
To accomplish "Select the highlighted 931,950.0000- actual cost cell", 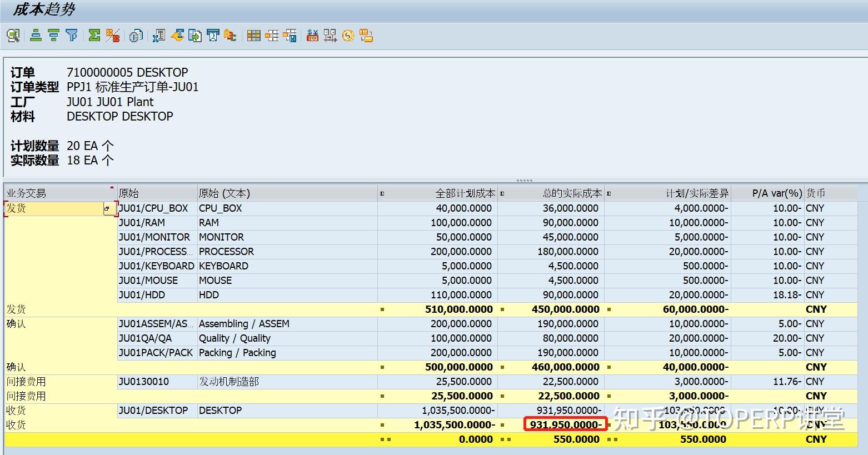I will click(565, 425).
